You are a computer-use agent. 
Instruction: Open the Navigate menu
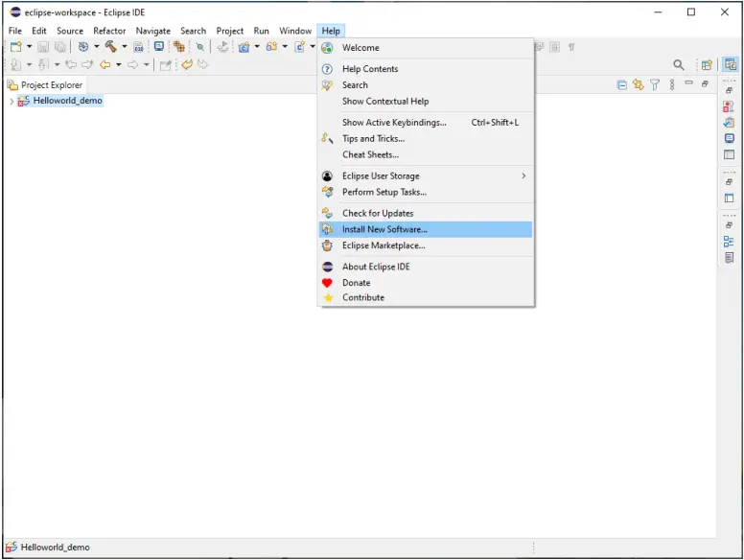(x=152, y=31)
